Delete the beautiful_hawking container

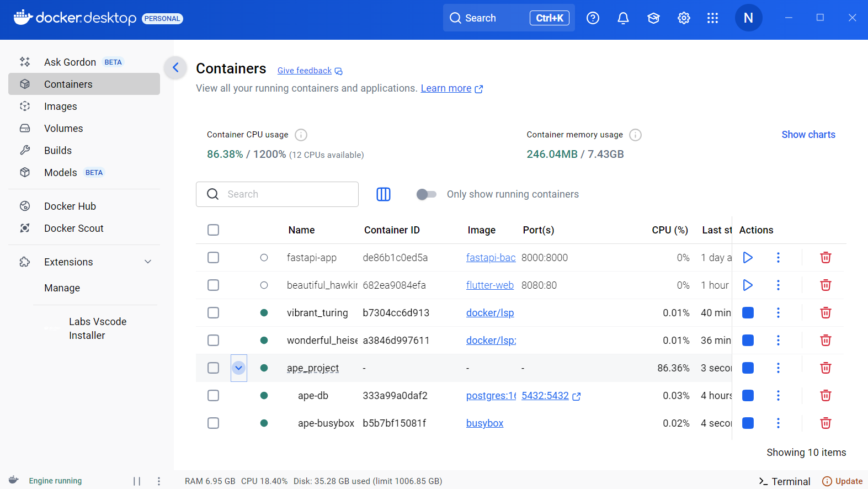click(826, 285)
